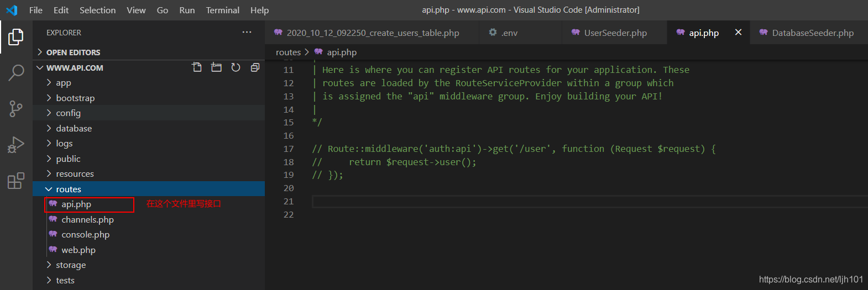This screenshot has height=290, width=868.
Task: Click gear icon on .env tab
Action: [493, 33]
